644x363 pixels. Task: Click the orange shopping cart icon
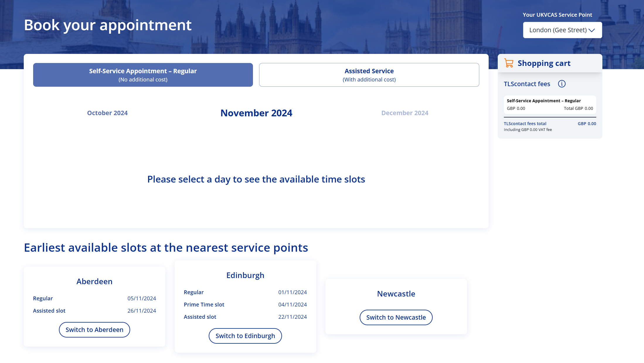[x=509, y=63]
